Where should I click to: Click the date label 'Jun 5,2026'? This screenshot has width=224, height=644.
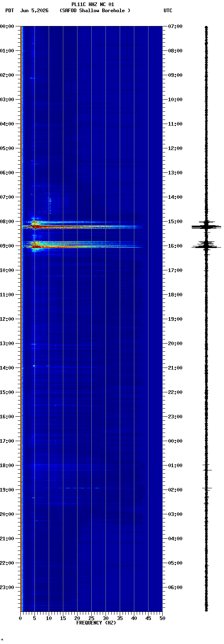click(34, 11)
